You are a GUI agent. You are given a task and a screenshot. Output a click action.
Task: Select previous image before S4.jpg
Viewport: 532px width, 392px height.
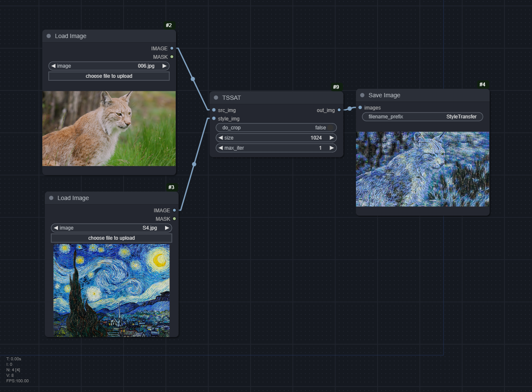tap(55, 228)
